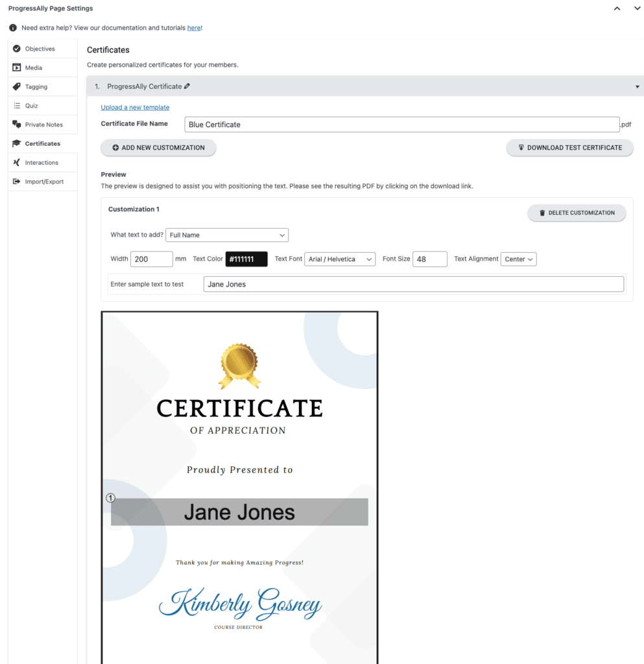Click pencil icon to rename ProgressAlly Certificate
Screen dimensions: 644x664
(x=187, y=86)
